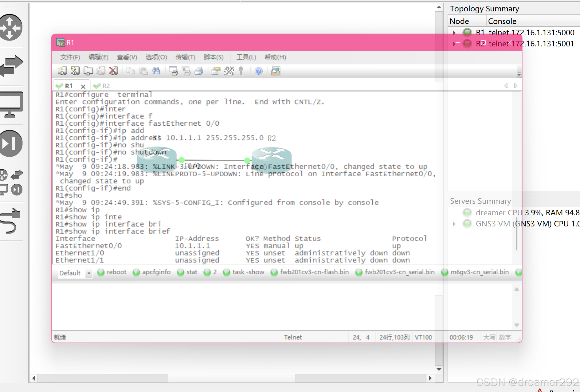Click toolbar overflow arrow at right end
This screenshot has height=392, width=580.
tap(519, 74)
